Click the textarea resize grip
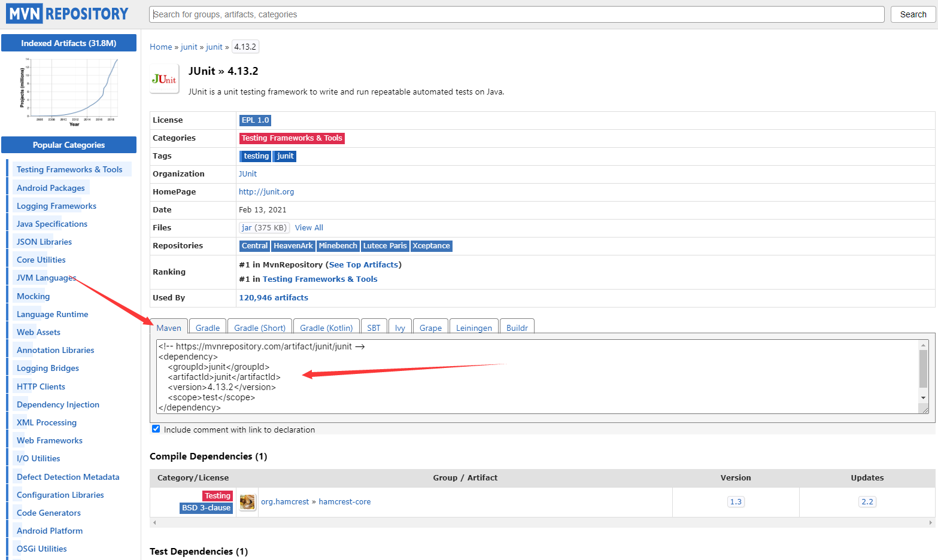The height and width of the screenshot is (560, 938). click(x=925, y=409)
